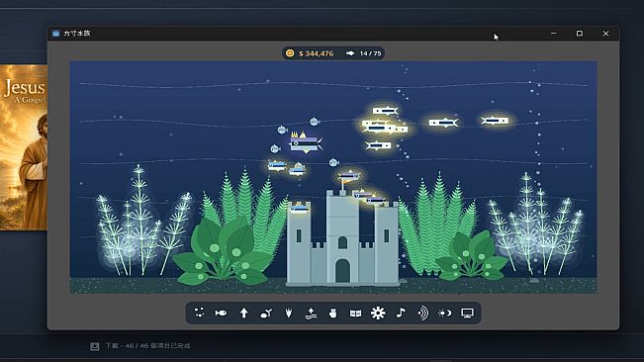644x362 pixels.
Task: Close the aquarium window
Action: coord(605,34)
